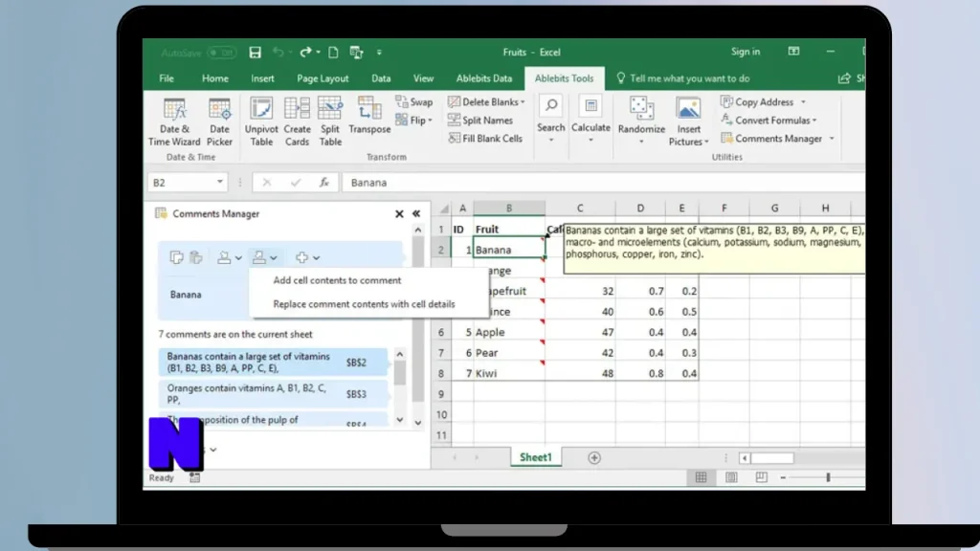
Task: Click the Search magnifier icon
Action: click(x=551, y=105)
